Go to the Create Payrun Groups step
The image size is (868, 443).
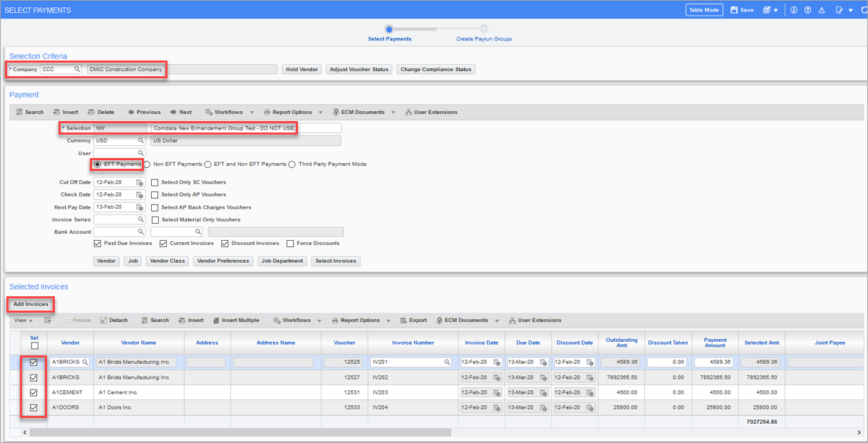click(x=484, y=38)
